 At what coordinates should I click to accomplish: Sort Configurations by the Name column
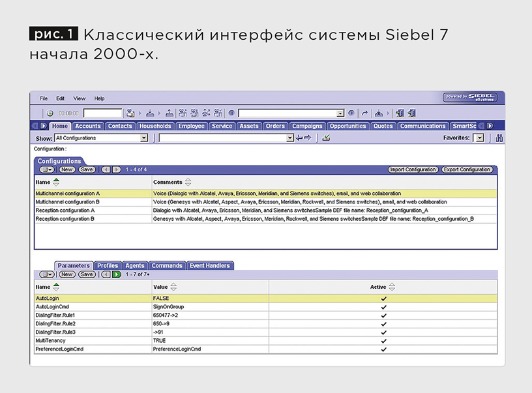click(x=56, y=182)
